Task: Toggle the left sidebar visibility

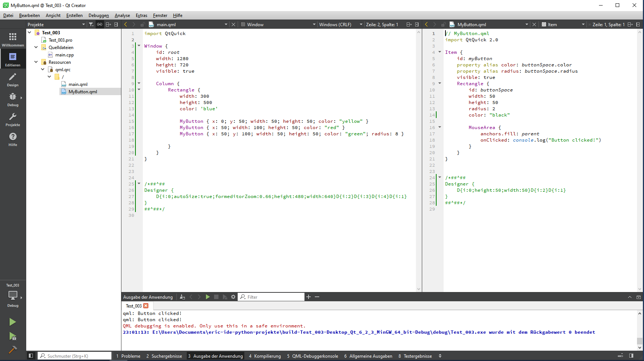Action: pyautogui.click(x=31, y=356)
